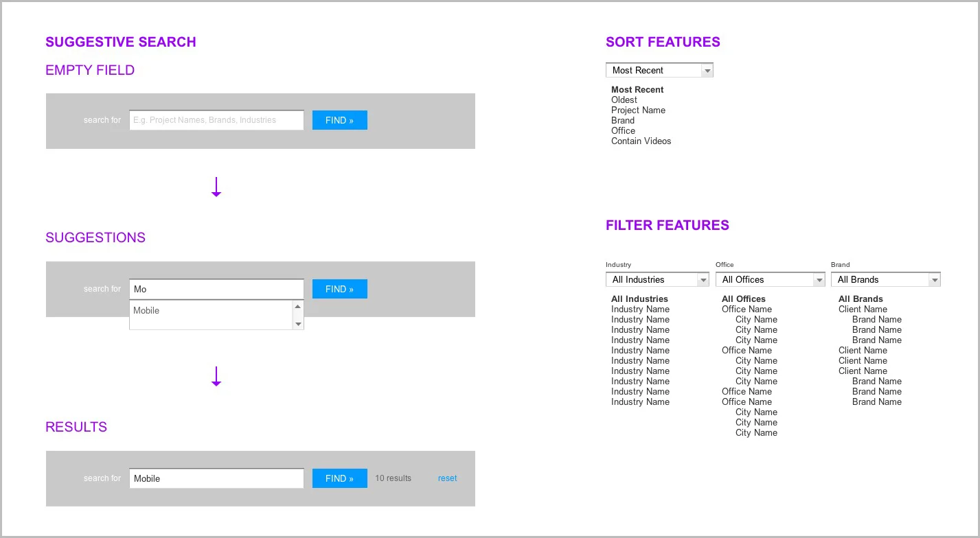980x538 pixels.
Task: Click the up arrow on the suggestion scrollbar
Action: tap(298, 305)
